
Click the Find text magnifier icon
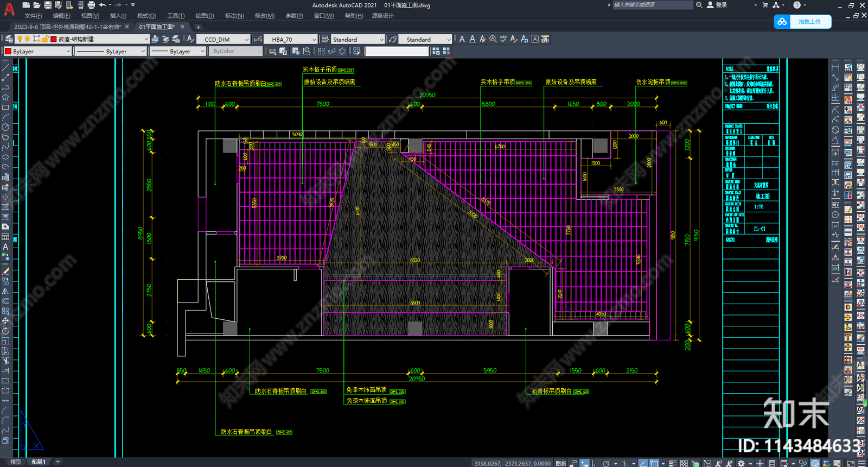click(x=493, y=39)
